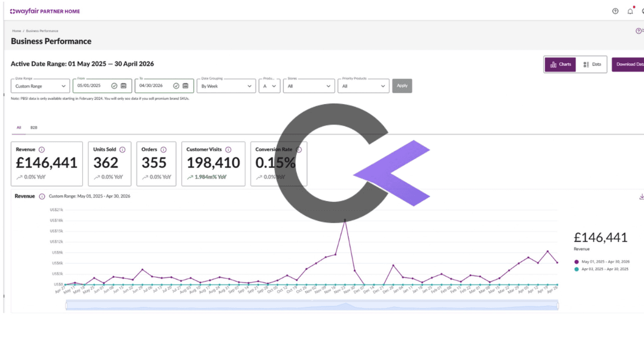Click the info icon beside the Revenue chart title
Image resolution: width=644 pixels, height=338 pixels.
coord(42,196)
